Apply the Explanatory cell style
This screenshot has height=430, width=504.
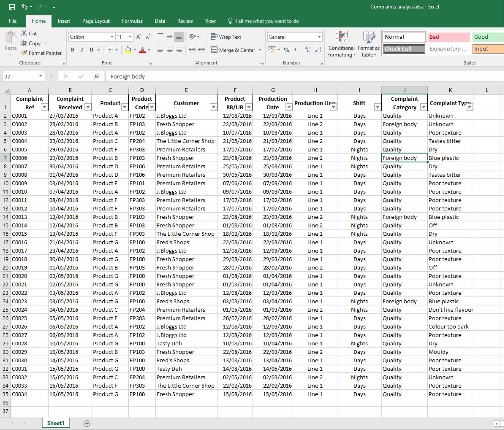point(448,49)
